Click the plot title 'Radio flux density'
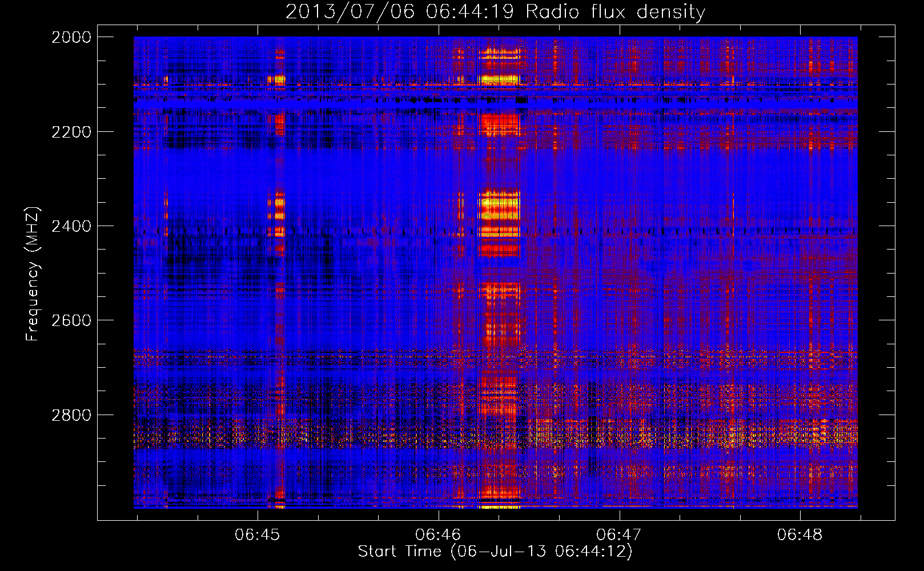The width and height of the screenshot is (924, 571). (615, 11)
